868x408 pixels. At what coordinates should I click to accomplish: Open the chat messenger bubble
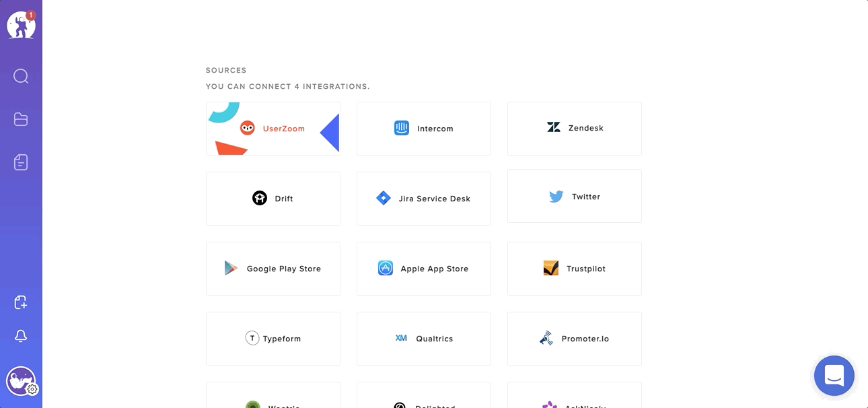pos(834,376)
